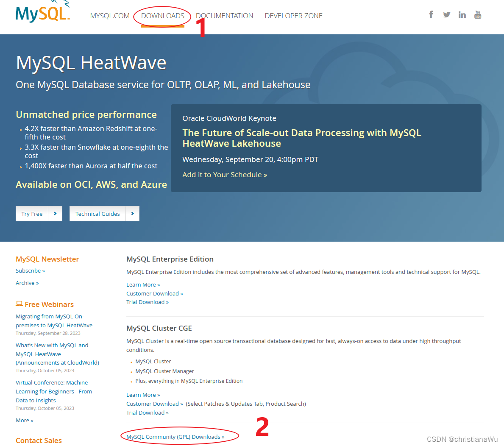Go to MYSQL.COM in the navigation
504x446 pixels.
[x=110, y=16]
